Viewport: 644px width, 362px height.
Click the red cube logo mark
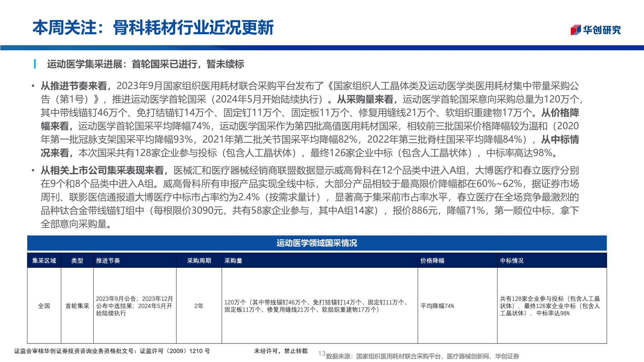(576, 30)
